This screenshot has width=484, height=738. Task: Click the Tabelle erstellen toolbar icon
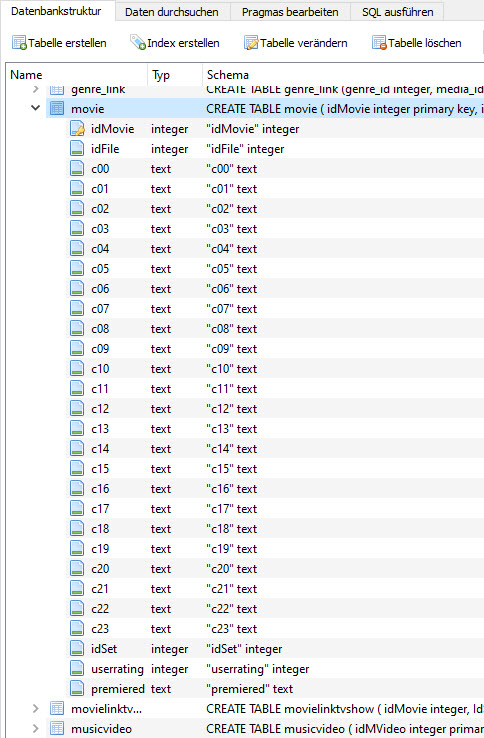[19, 43]
